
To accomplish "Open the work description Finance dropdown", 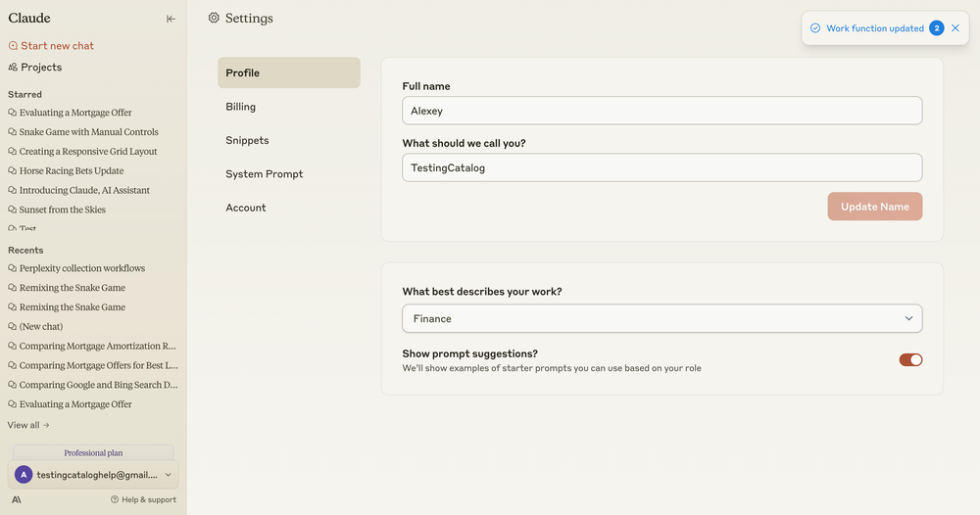I will 661,318.
